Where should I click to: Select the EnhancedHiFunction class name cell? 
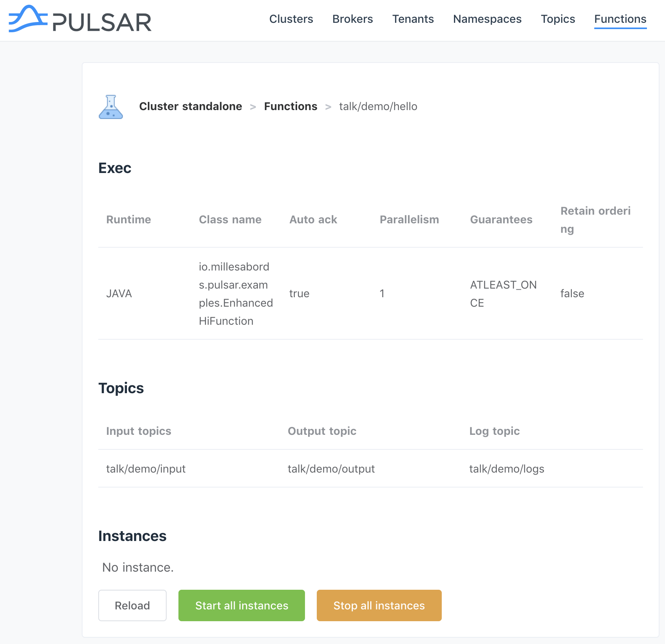(236, 294)
